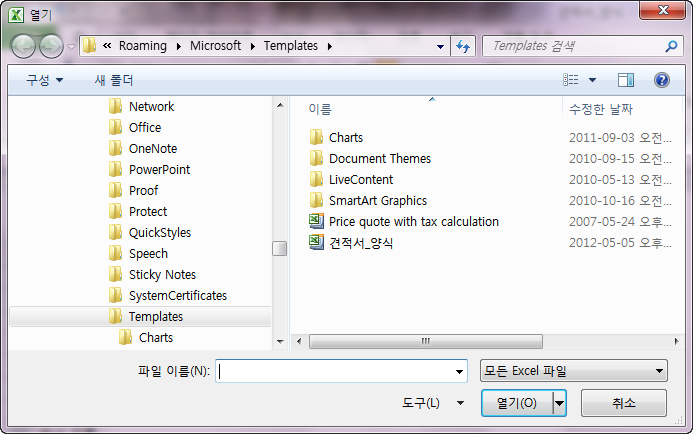Click the 열기(O) open button
The image size is (693, 434).
click(517, 403)
